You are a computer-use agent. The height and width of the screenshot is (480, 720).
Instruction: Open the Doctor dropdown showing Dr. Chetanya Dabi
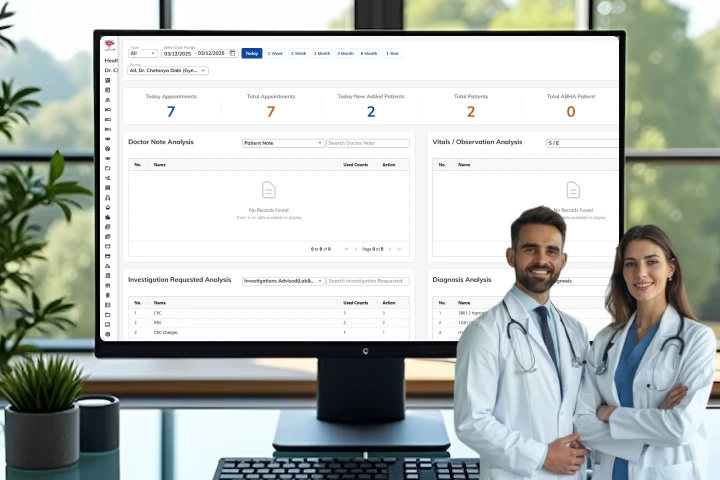[168, 71]
